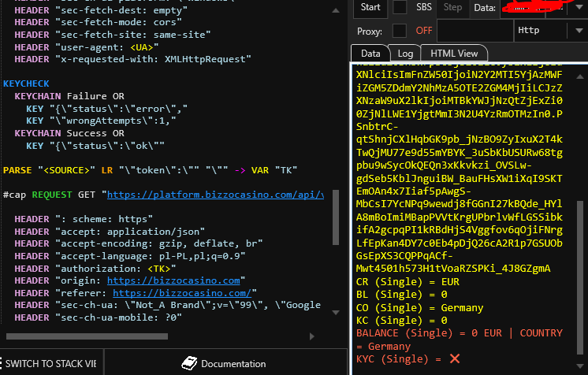Open the Data dropdown arrow
588x375 pixels.
579,8
